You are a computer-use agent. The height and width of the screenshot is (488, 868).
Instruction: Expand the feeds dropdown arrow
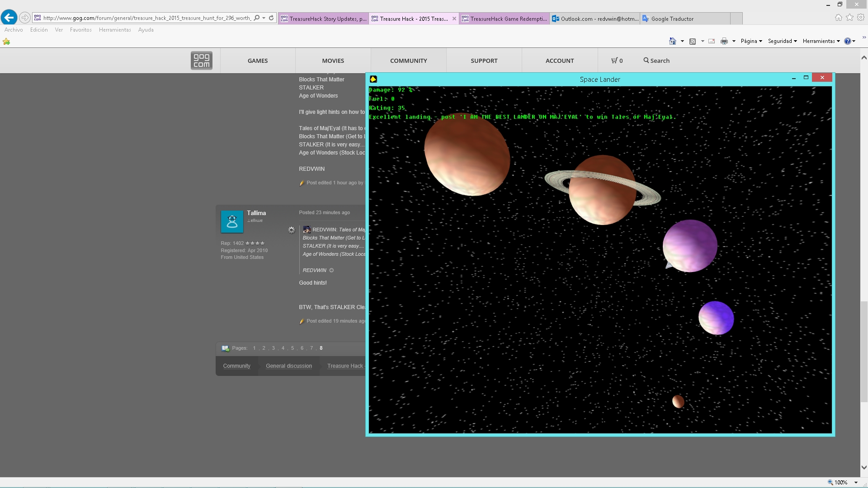[703, 41]
